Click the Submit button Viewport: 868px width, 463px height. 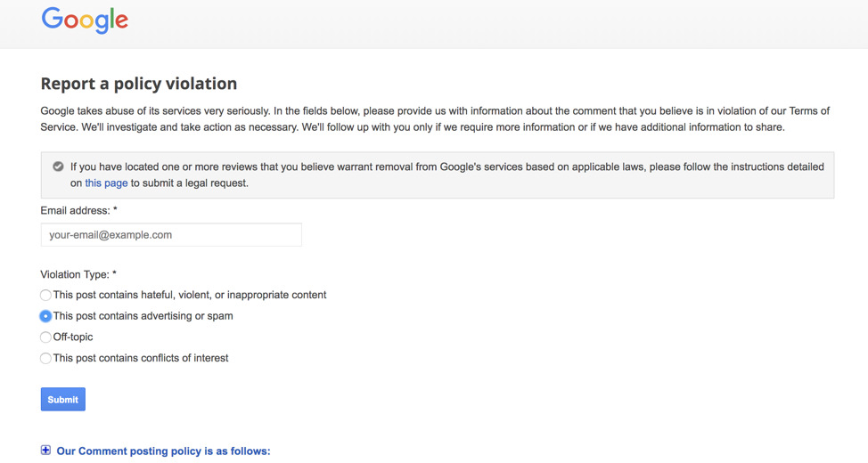point(63,400)
